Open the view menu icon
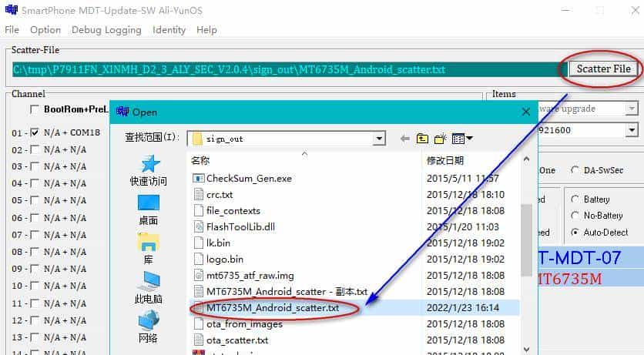Screen dimensions: 644x355 click(x=461, y=139)
